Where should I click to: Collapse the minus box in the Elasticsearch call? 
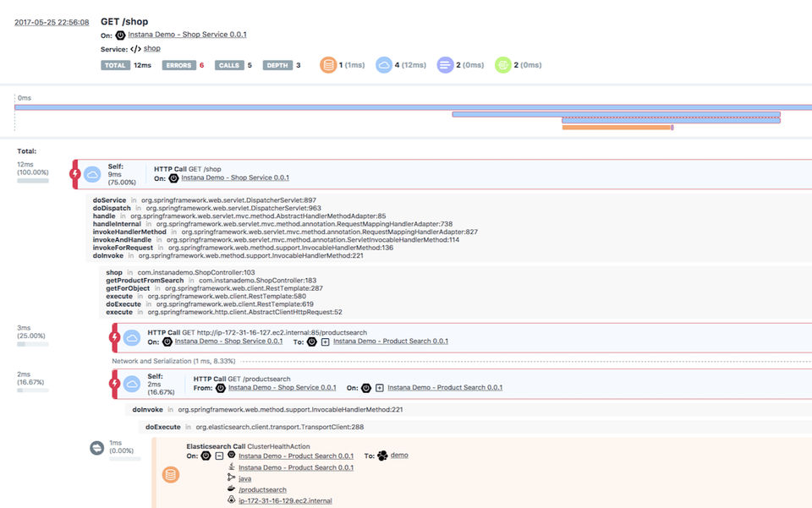pyautogui.click(x=219, y=456)
